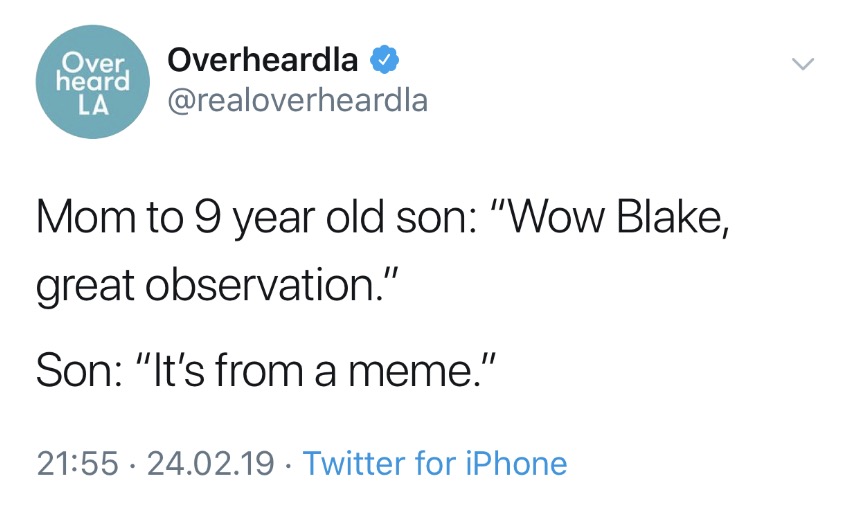Click the word 'from' in the reply
This screenshot has height=512, width=848.
(259, 371)
